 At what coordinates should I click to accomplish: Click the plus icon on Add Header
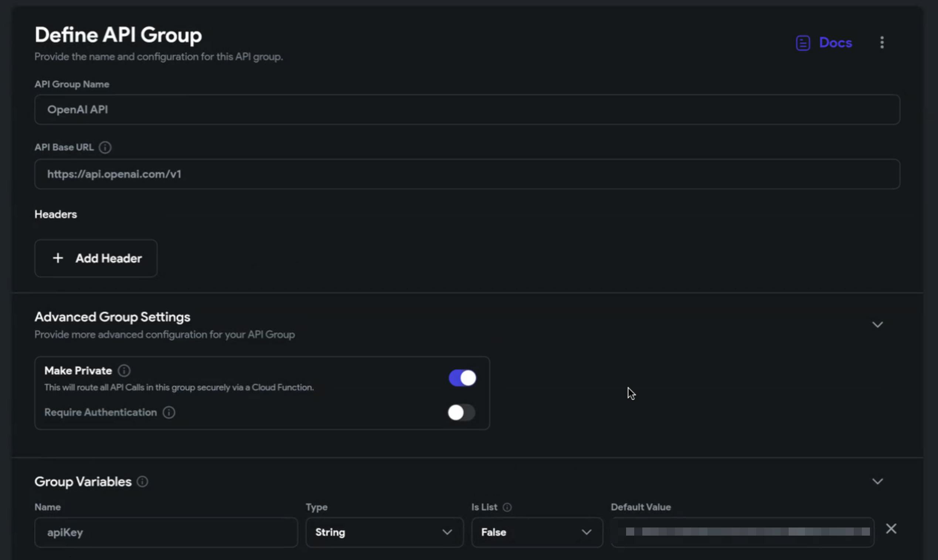58,258
